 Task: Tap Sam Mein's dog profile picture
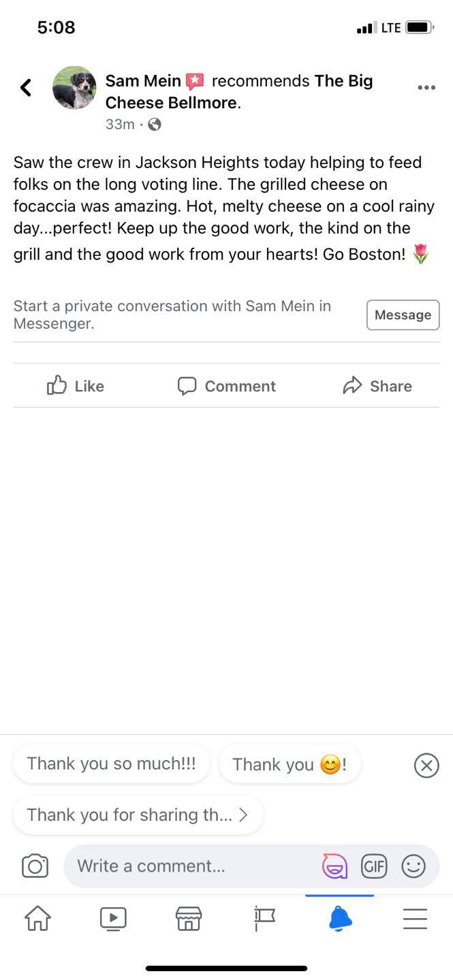74,88
